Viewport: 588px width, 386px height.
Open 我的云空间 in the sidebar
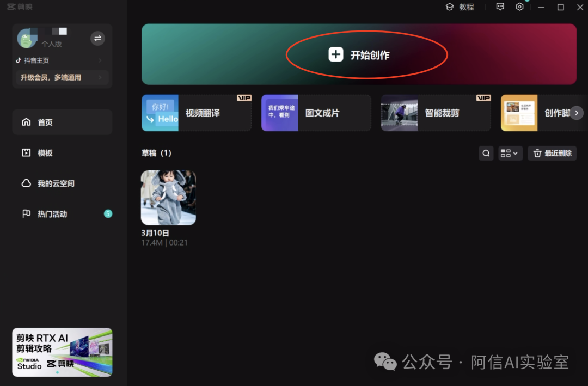coord(62,183)
